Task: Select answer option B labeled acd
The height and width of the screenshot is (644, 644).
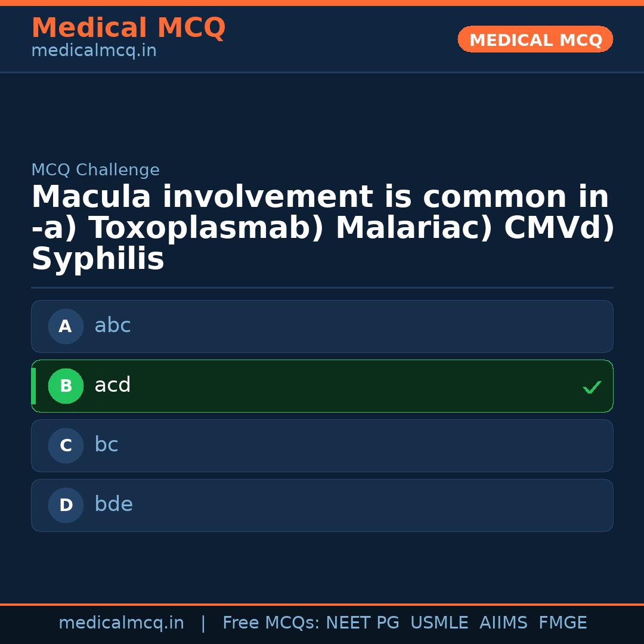Action: pos(322,386)
